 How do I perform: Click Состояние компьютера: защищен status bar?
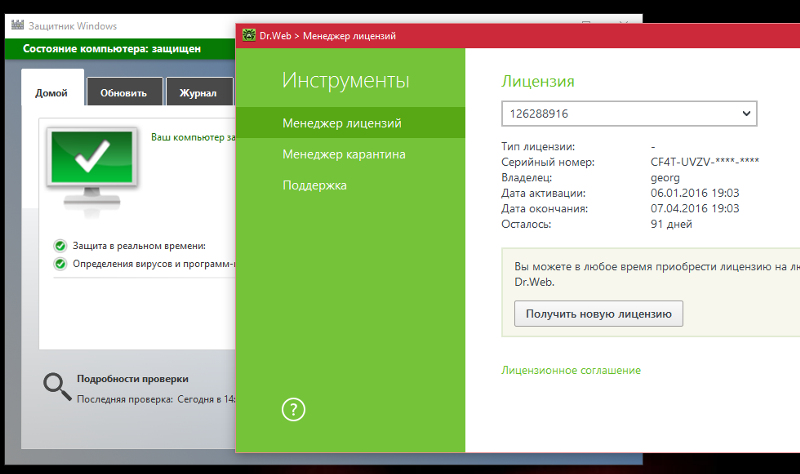(x=120, y=49)
